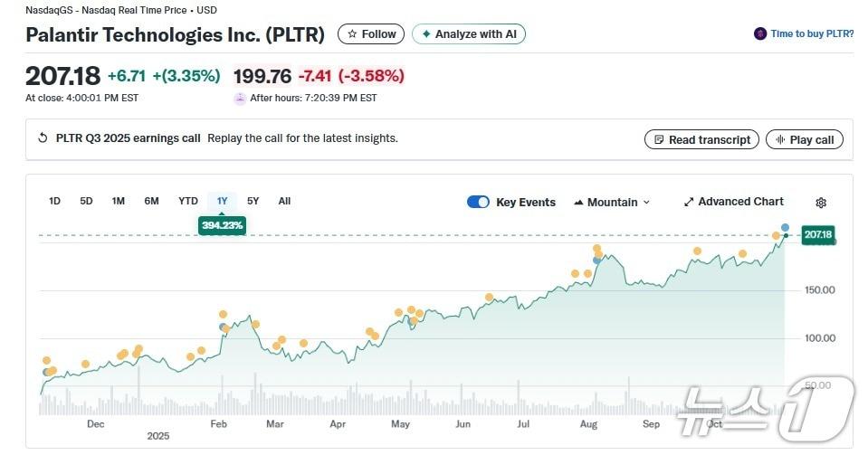Click the after hours moon icon

click(240, 99)
